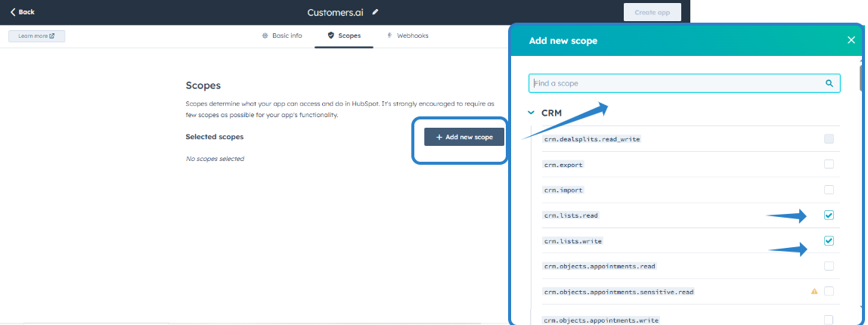Click the Learn more button
868x325 pixels.
36,36
